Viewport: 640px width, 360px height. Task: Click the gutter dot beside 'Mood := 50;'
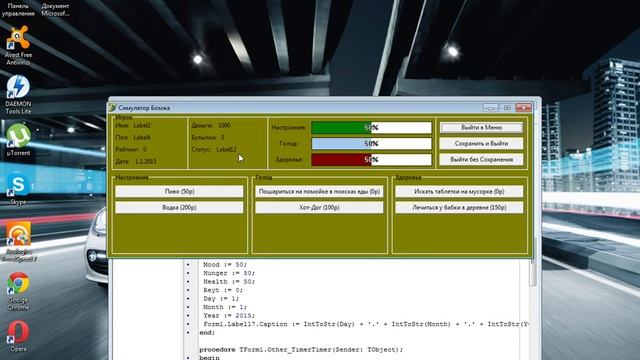[x=188, y=264]
